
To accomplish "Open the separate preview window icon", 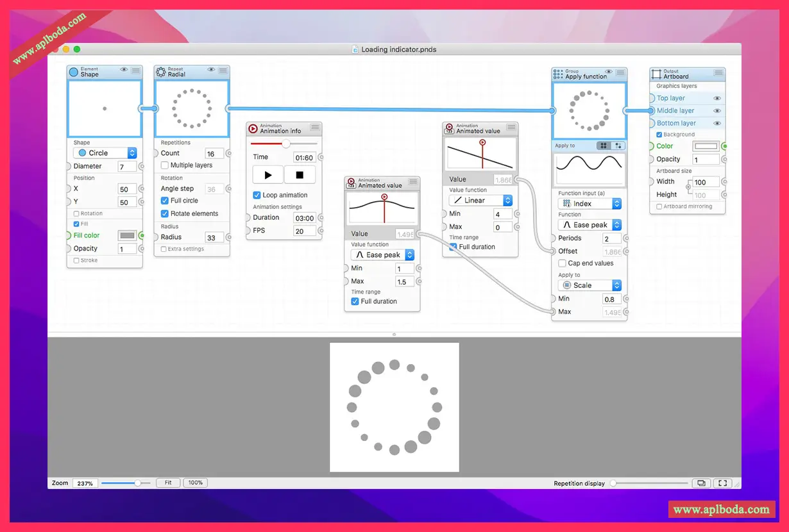I will pos(700,483).
